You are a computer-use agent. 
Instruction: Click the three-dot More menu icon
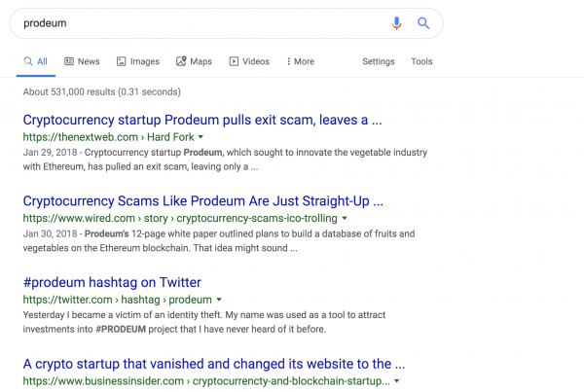[x=289, y=61]
